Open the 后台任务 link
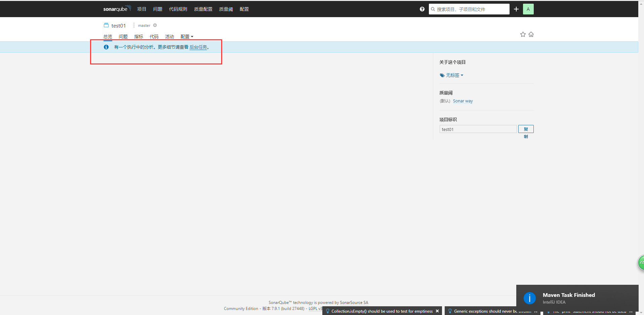Viewport: 644px width, 315px height. (198, 47)
